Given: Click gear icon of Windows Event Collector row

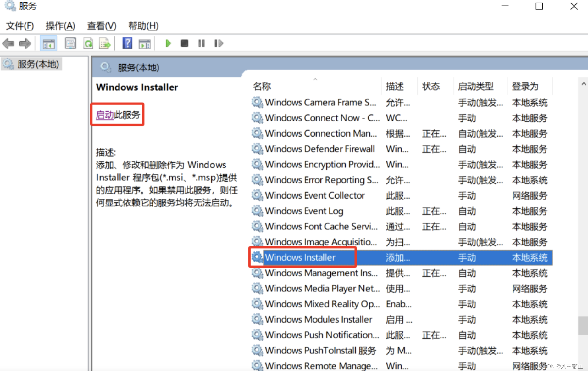Looking at the screenshot, I should [257, 195].
